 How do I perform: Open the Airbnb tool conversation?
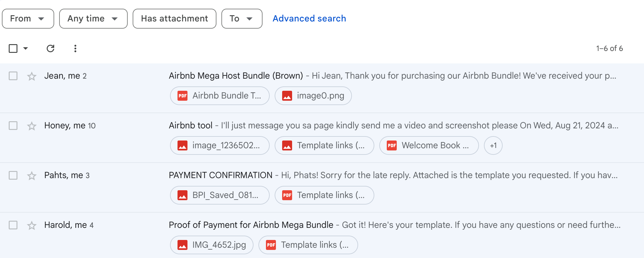click(x=191, y=126)
